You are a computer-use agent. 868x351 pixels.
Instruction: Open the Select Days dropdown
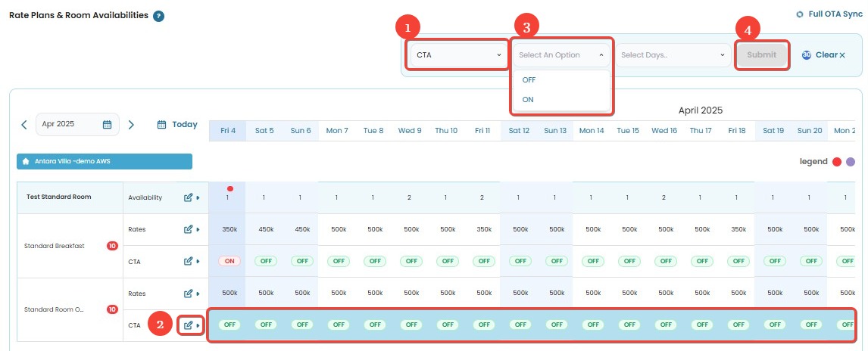click(x=673, y=54)
